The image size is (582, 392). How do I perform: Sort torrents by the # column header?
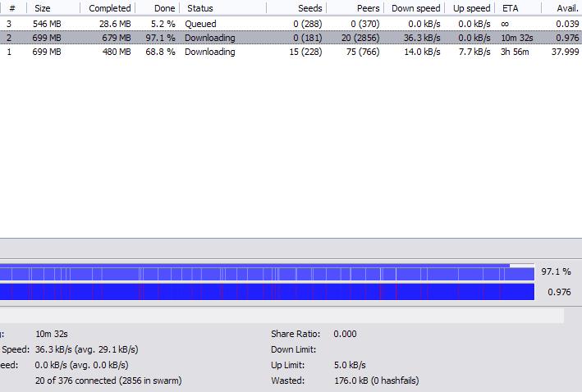[13, 8]
